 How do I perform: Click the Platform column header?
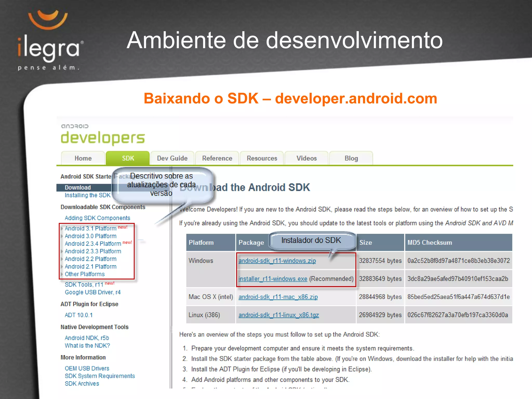pyautogui.click(x=211, y=242)
